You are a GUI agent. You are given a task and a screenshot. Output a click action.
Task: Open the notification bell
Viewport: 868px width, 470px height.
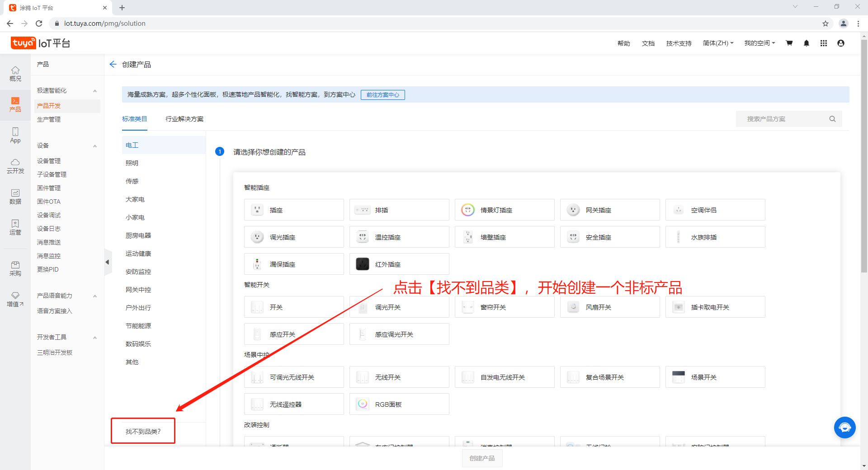pyautogui.click(x=807, y=43)
